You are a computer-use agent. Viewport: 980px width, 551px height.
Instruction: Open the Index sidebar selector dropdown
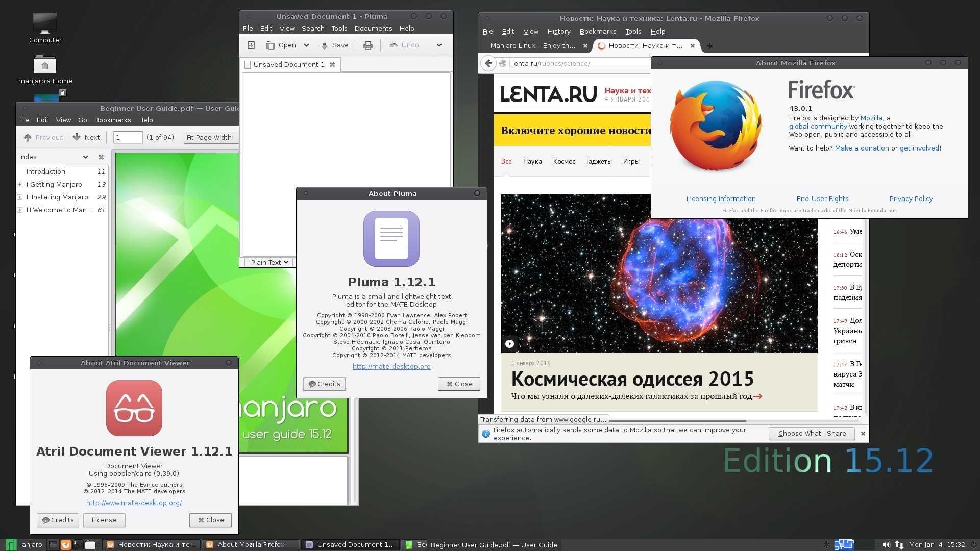pyautogui.click(x=54, y=157)
